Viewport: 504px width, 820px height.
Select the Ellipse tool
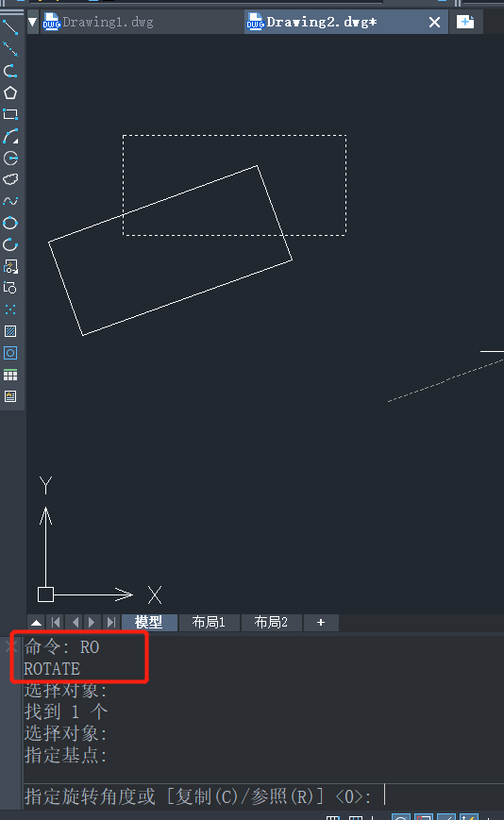coord(10,223)
